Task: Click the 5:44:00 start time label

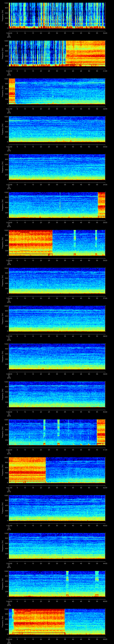Action: click(x=9, y=601)
